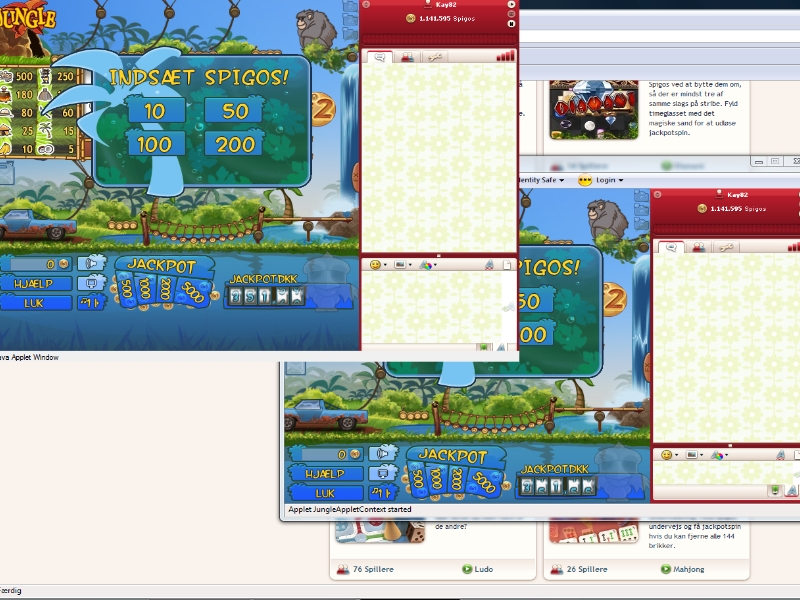Viewport: 800px width, 600px height.
Task: Open chat bubble tab in top chat panel
Action: (x=379, y=57)
